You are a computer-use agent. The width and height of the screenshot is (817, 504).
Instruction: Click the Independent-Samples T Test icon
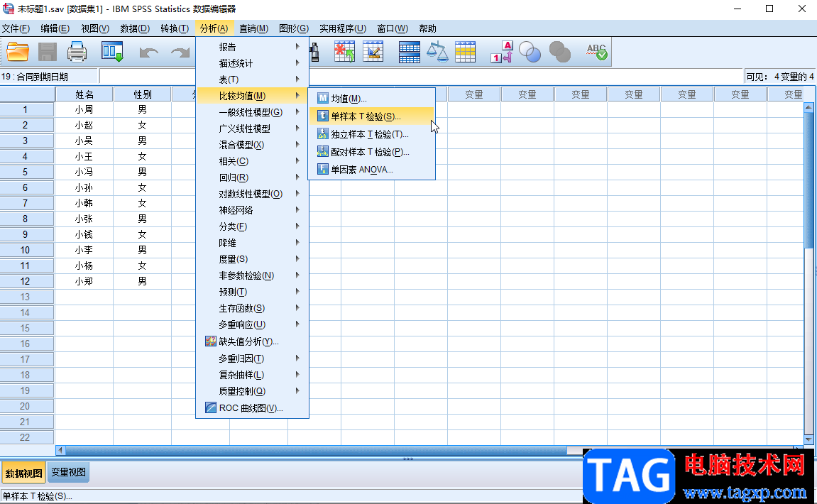[x=322, y=134]
